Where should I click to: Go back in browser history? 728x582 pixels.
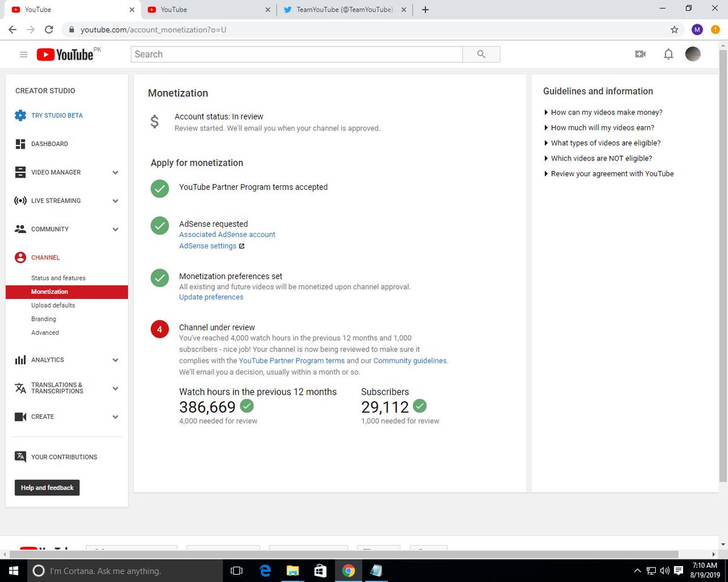[x=12, y=30]
